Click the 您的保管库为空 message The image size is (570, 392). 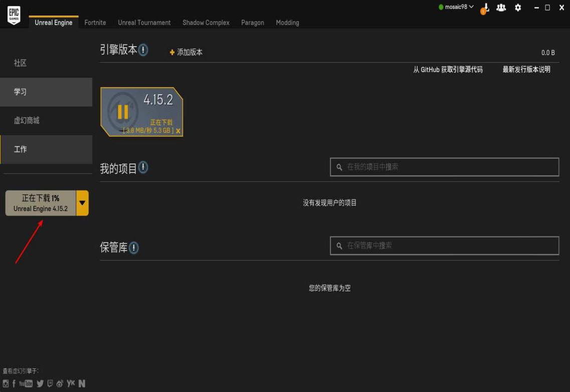click(330, 288)
